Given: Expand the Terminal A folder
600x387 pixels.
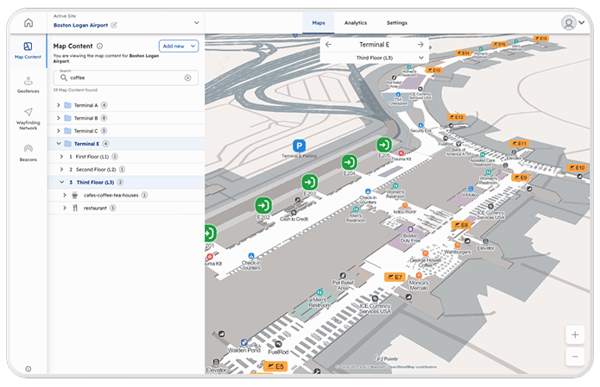Looking at the screenshot, I should point(59,105).
